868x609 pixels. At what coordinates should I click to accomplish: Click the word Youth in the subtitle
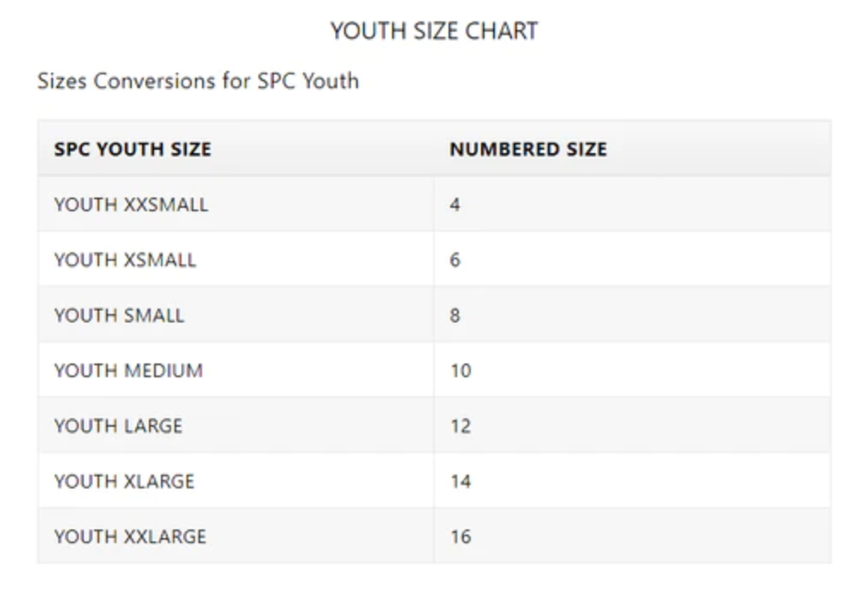pos(330,81)
